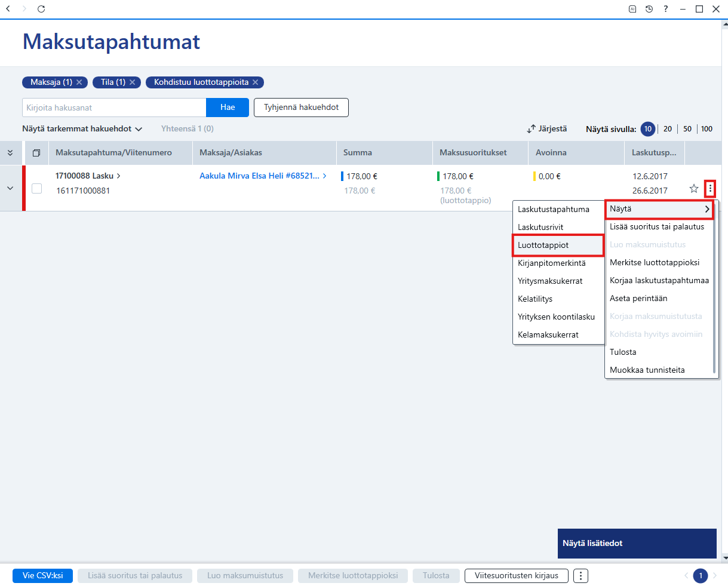Expand Näytä tarkemmat hakuehdot

point(82,128)
